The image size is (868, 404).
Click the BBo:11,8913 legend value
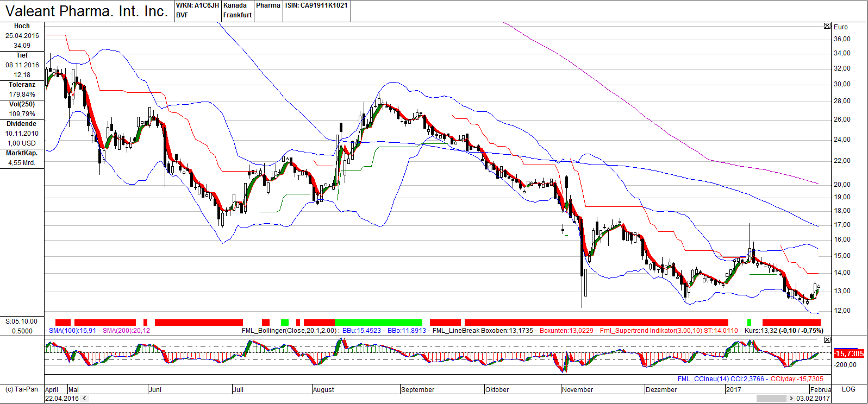coord(407,331)
